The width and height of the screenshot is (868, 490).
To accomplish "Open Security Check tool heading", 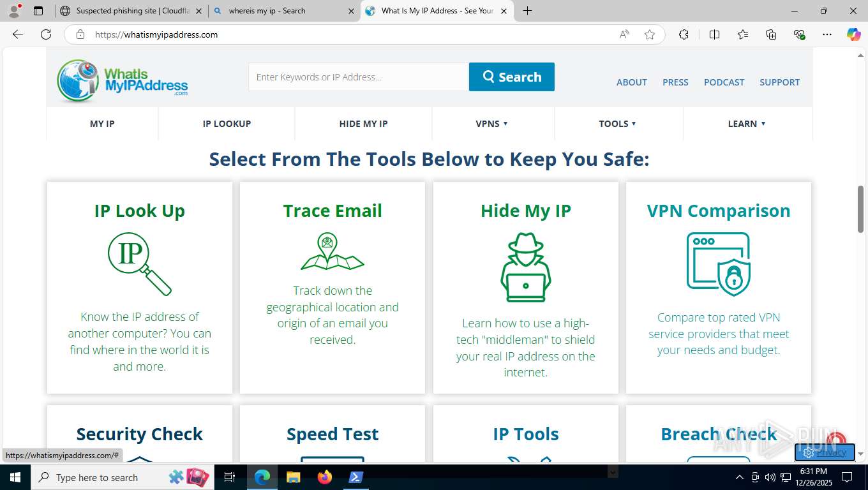I will tap(140, 434).
